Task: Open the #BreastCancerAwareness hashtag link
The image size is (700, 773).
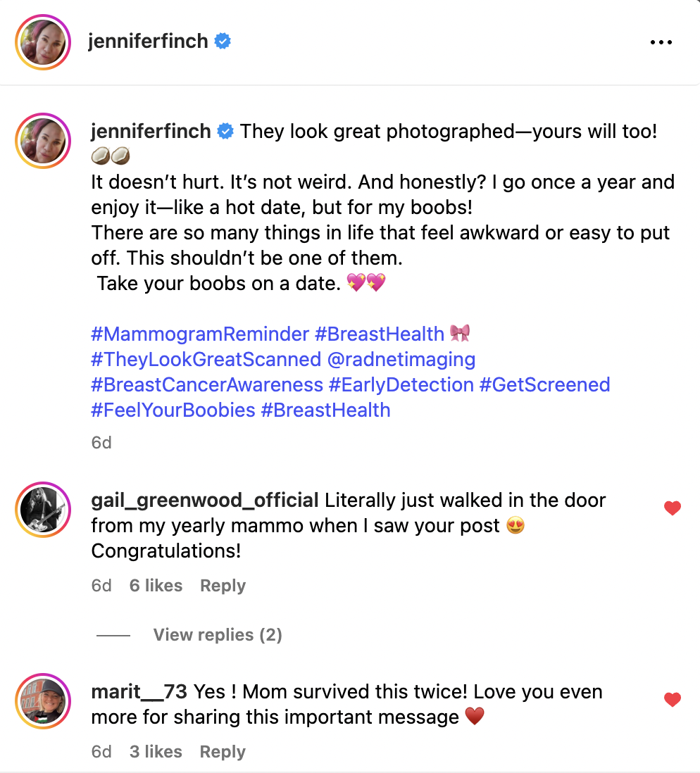Action: 207,384
